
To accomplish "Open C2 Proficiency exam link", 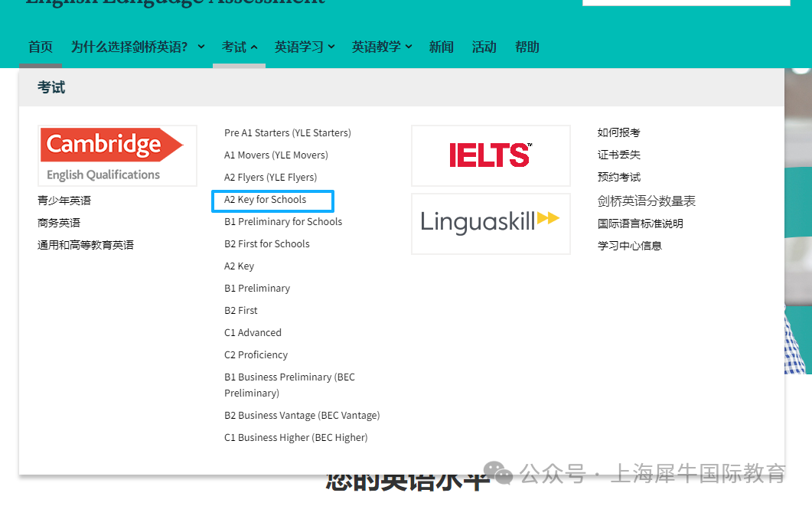I will [256, 354].
